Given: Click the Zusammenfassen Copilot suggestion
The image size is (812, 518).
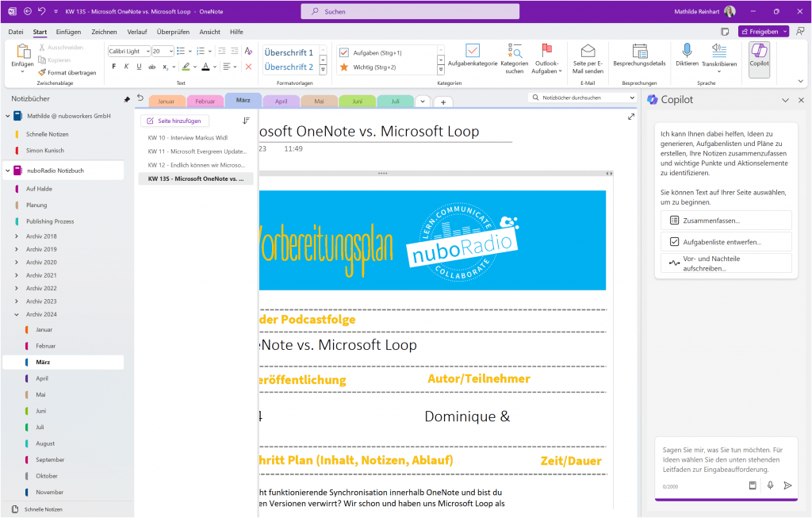Looking at the screenshot, I should tap(726, 220).
